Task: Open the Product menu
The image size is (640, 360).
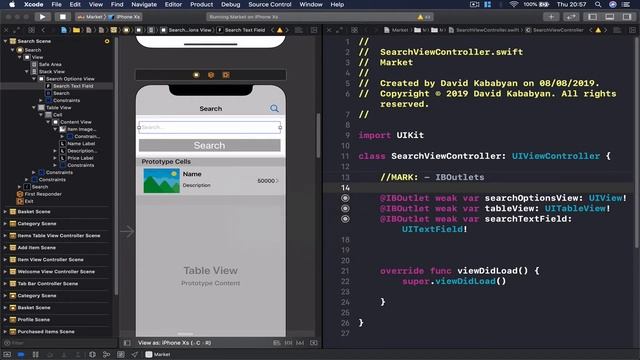Action: pyautogui.click(x=201, y=4)
